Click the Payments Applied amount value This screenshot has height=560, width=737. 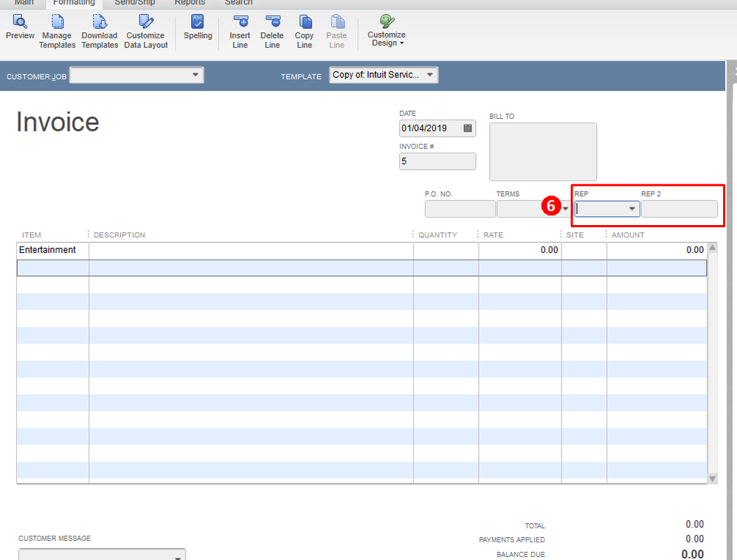[695, 539]
